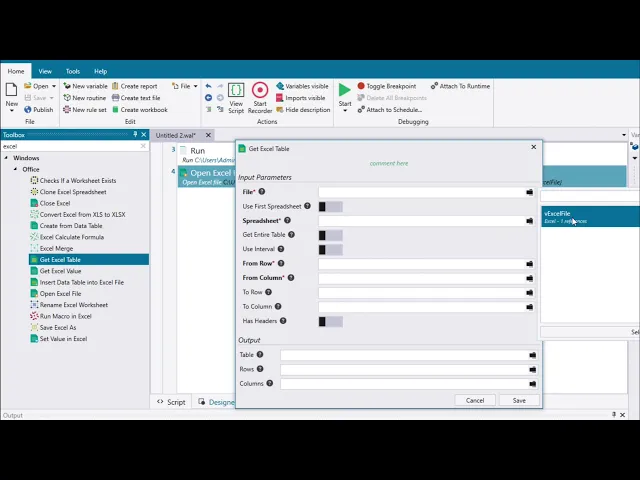640x480 pixels.
Task: Click variable picker icon for Table output
Action: 532,355
